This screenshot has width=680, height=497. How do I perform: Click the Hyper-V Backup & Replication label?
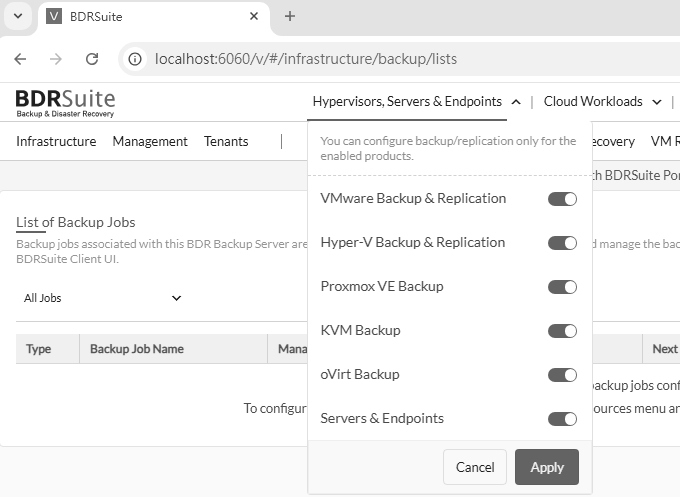tap(412, 242)
